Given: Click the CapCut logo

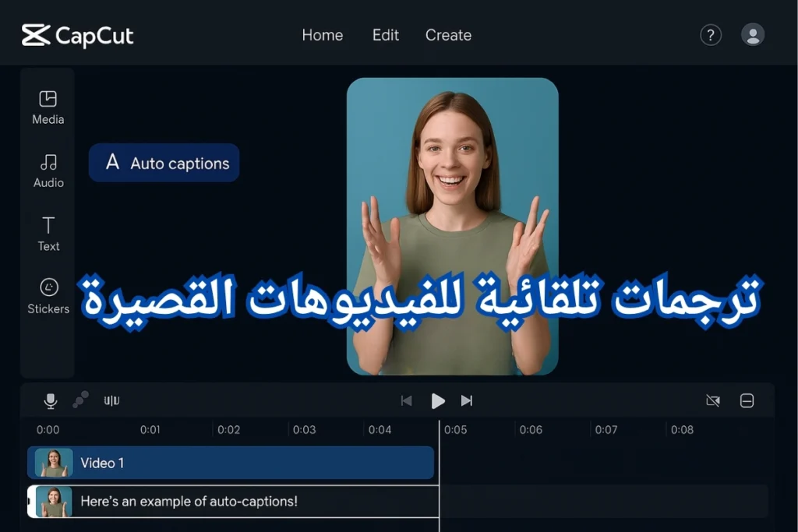Looking at the screenshot, I should [77, 34].
